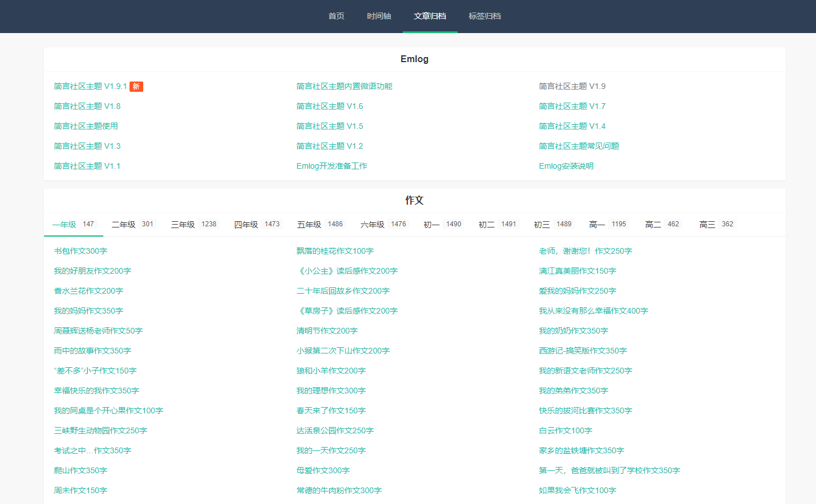Screen dimensions: 816x504
Task: Go to 时间轴 in navigation
Action: [379, 16]
